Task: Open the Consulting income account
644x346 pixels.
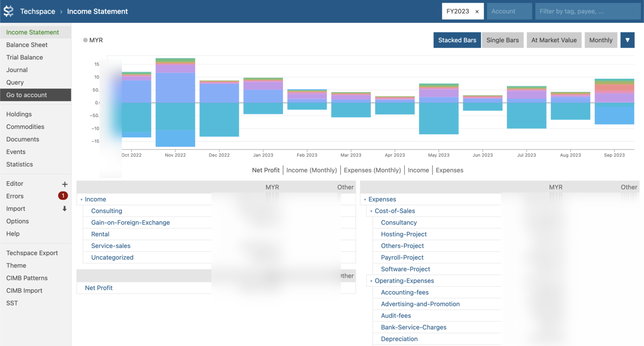Action: click(x=106, y=211)
